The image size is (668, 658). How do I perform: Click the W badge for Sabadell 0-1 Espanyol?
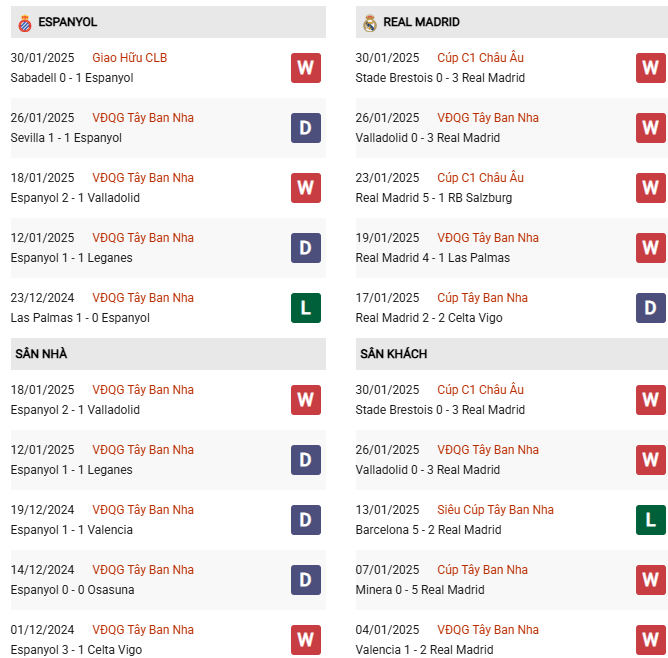pyautogui.click(x=305, y=68)
